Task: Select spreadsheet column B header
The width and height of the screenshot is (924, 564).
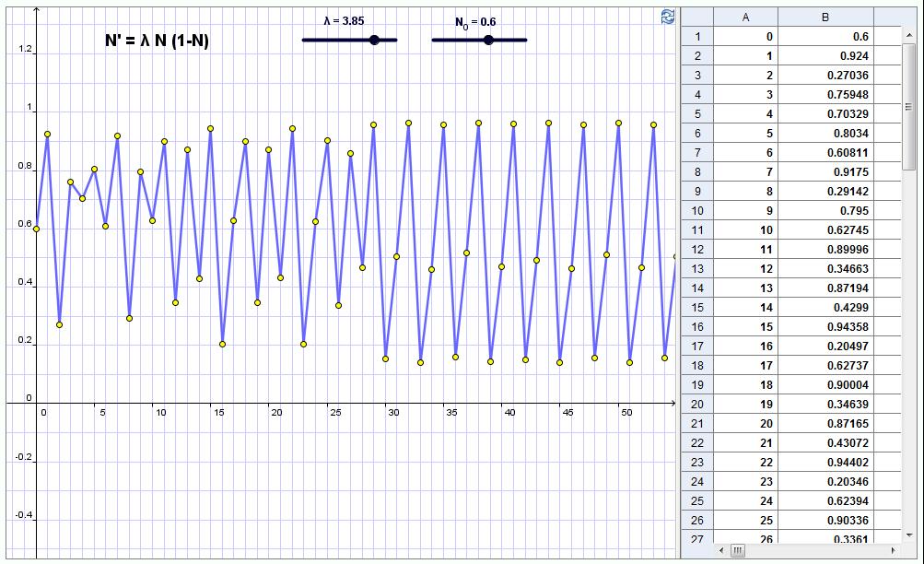Action: point(825,17)
